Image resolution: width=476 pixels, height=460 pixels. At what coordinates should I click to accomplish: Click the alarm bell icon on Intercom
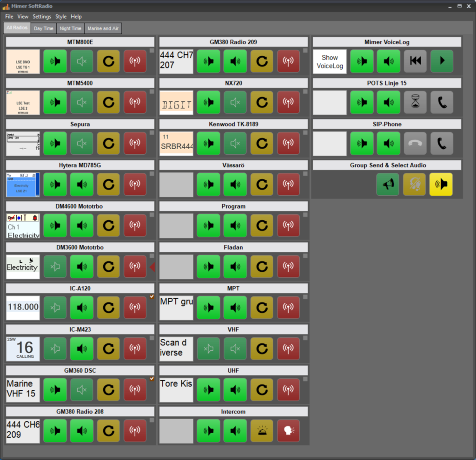[262, 431]
